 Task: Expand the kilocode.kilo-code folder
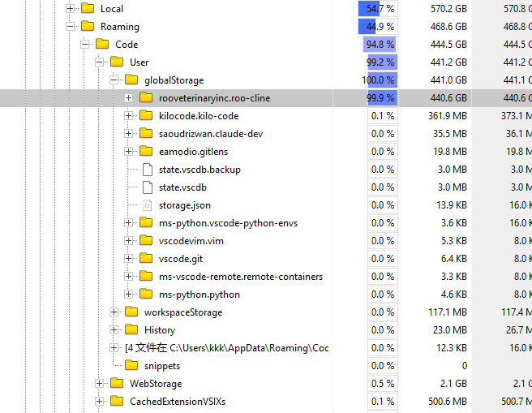128,116
